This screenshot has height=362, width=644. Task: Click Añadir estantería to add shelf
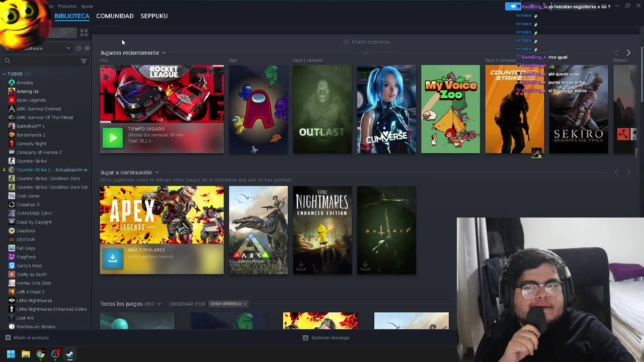pos(366,42)
